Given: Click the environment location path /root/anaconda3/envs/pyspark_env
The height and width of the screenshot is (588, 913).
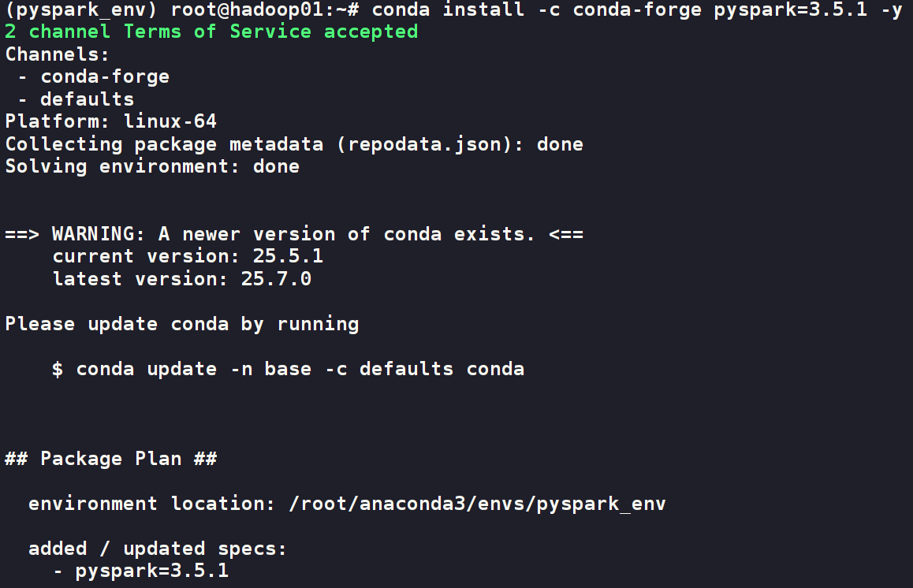Looking at the screenshot, I should [x=478, y=504].
